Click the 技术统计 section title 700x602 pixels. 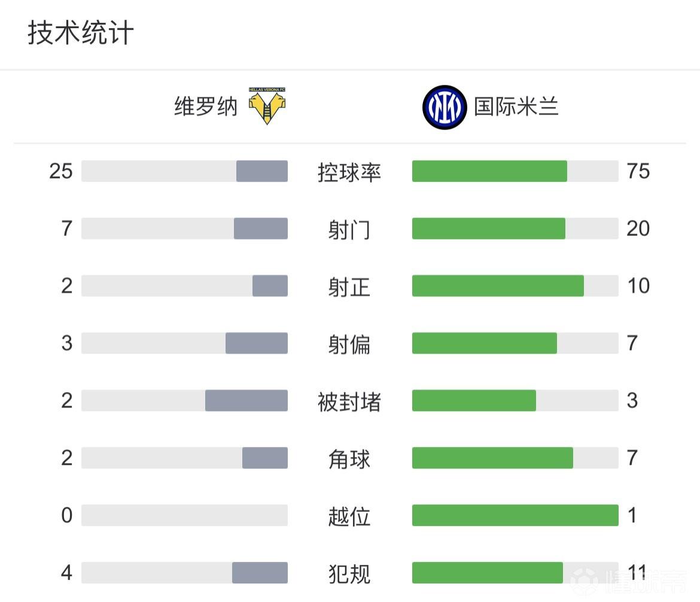coord(81,33)
